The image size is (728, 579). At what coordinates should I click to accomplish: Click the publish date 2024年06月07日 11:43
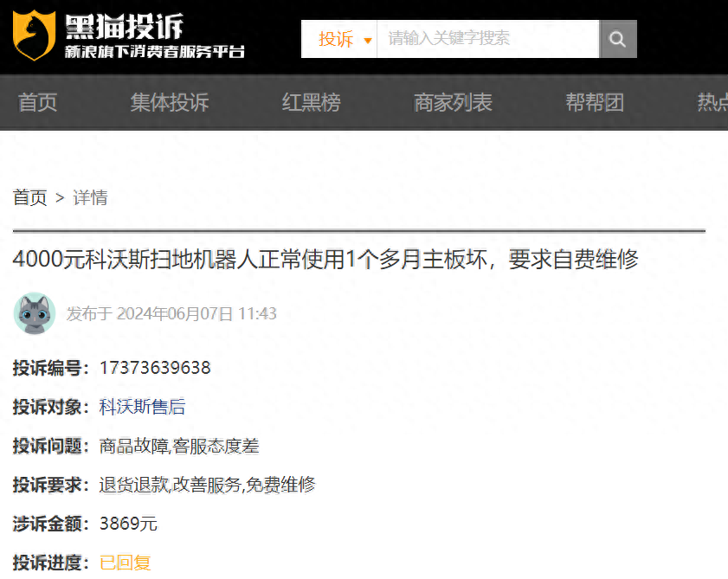tap(196, 314)
